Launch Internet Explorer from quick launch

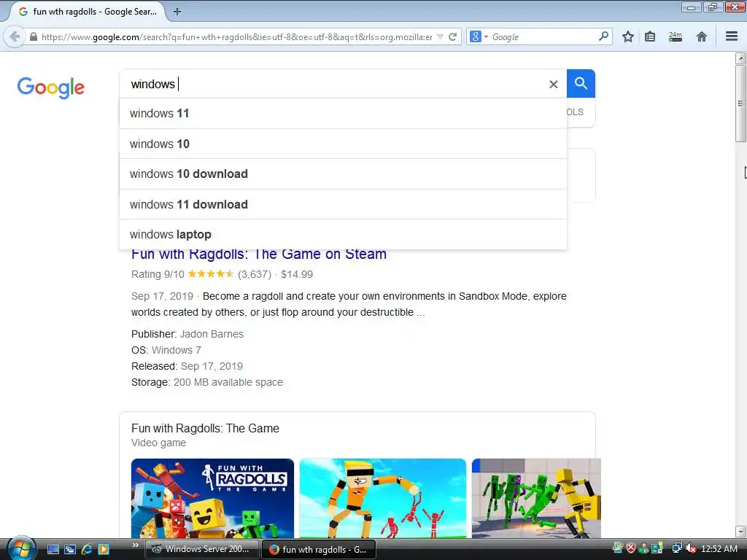[87, 549]
